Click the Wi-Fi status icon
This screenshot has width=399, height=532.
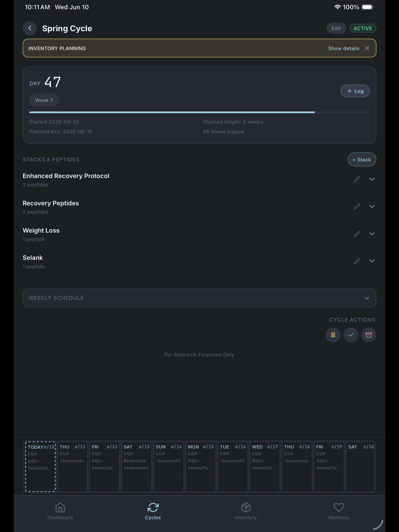(x=338, y=7)
